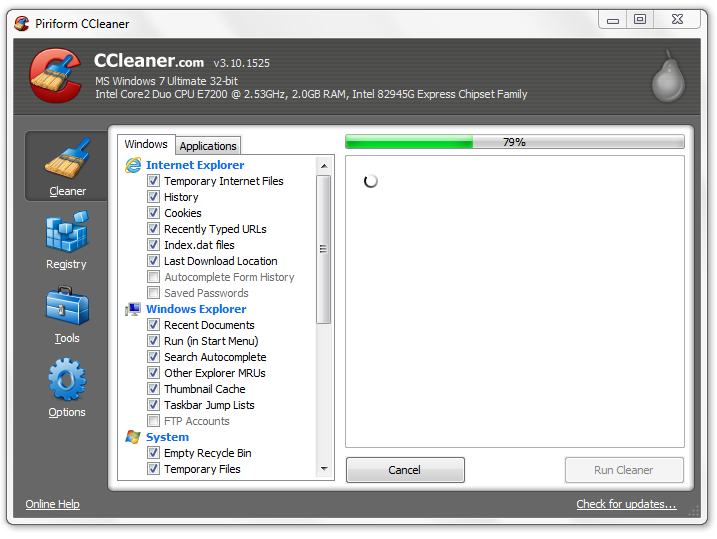Viewport: 717px width, 539px height.
Task: Toggle Run (in Start Menu) checkbox
Action: coord(154,341)
